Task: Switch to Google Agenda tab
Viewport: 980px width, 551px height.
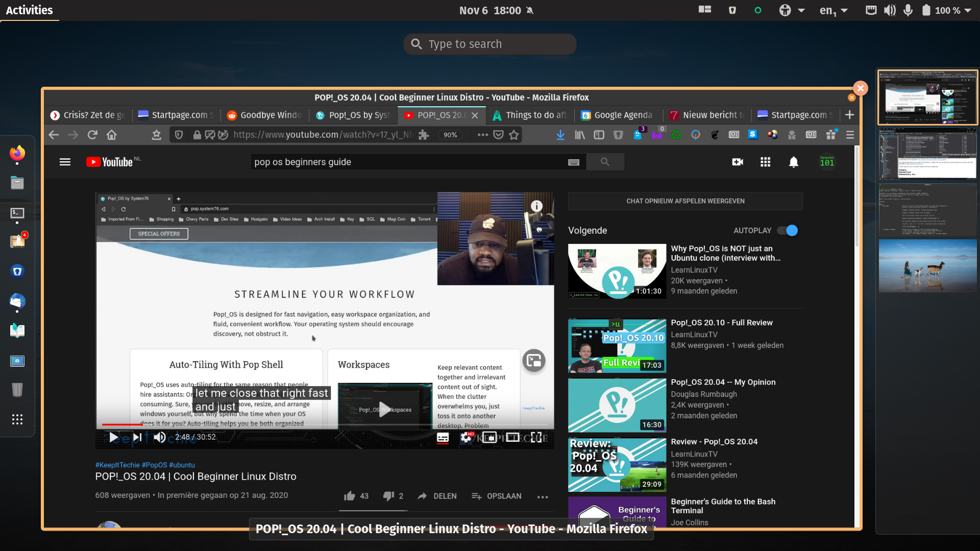Action: [x=618, y=115]
